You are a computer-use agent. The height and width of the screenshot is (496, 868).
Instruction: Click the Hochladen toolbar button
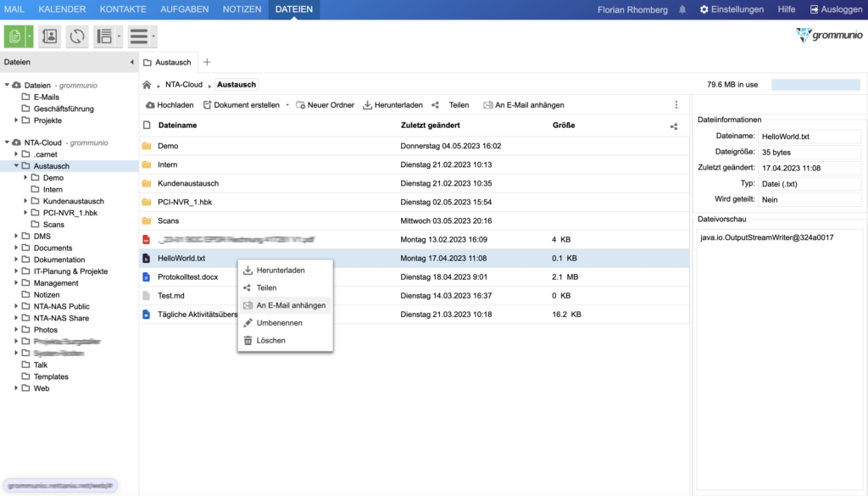(x=170, y=105)
